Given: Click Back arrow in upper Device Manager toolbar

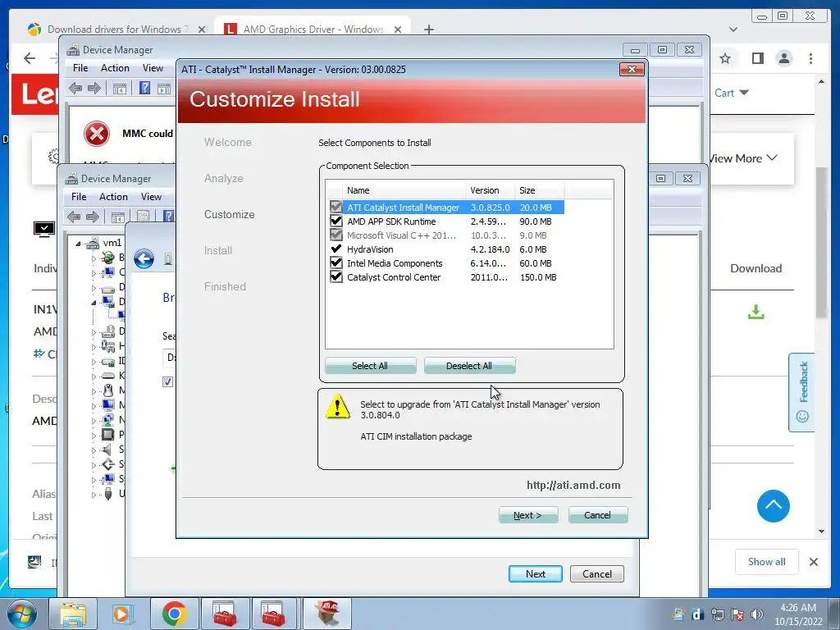Looking at the screenshot, I should click(75, 89).
